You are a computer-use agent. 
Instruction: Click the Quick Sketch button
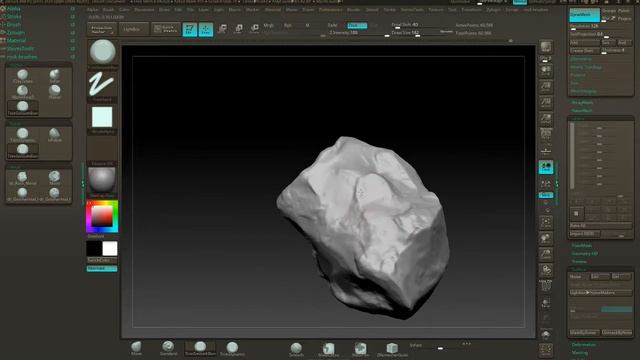click(x=166, y=29)
